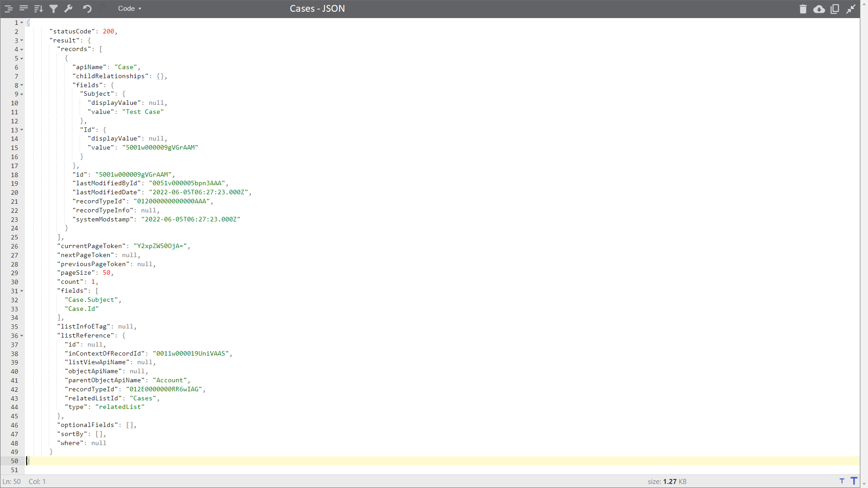
Task: Undo the last change
Action: tap(87, 9)
